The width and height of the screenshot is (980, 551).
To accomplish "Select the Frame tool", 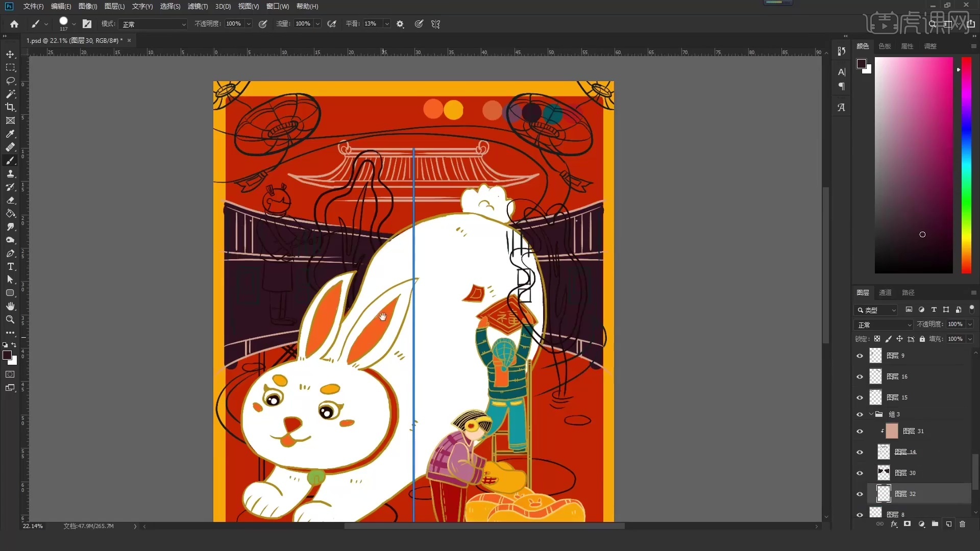I will tap(10, 120).
